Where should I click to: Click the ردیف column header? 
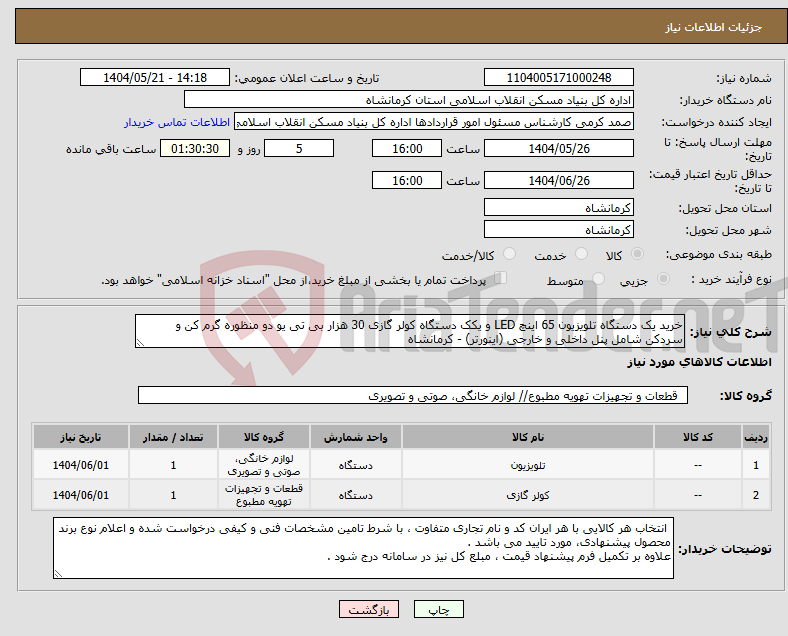click(755, 437)
